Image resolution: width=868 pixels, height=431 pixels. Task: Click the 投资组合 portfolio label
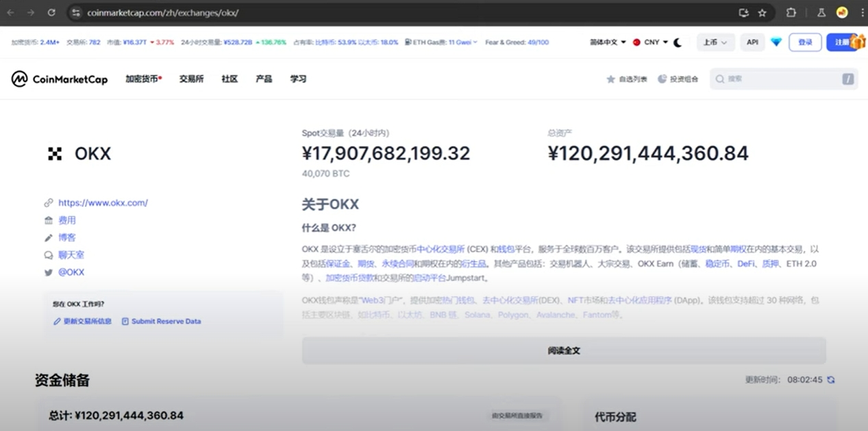point(684,79)
